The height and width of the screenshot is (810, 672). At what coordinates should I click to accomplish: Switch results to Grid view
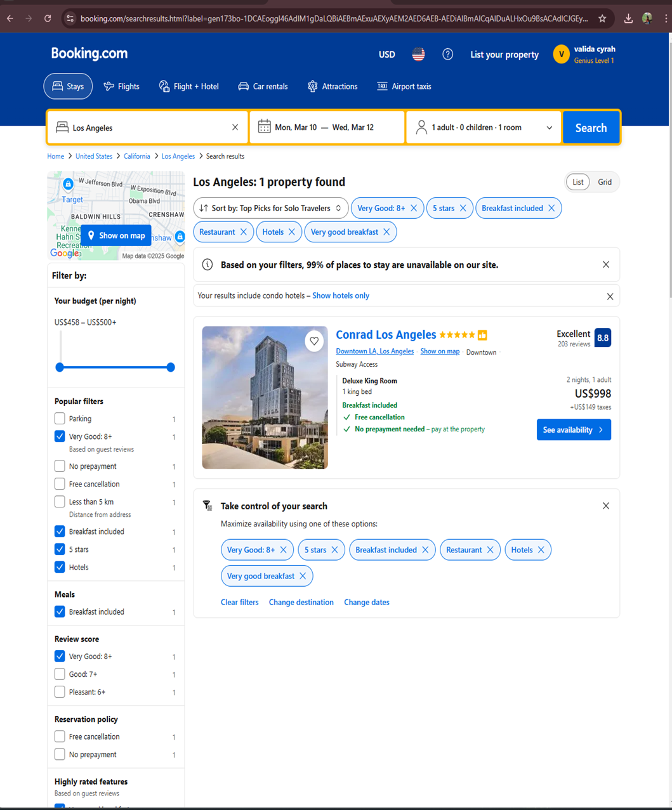point(605,182)
